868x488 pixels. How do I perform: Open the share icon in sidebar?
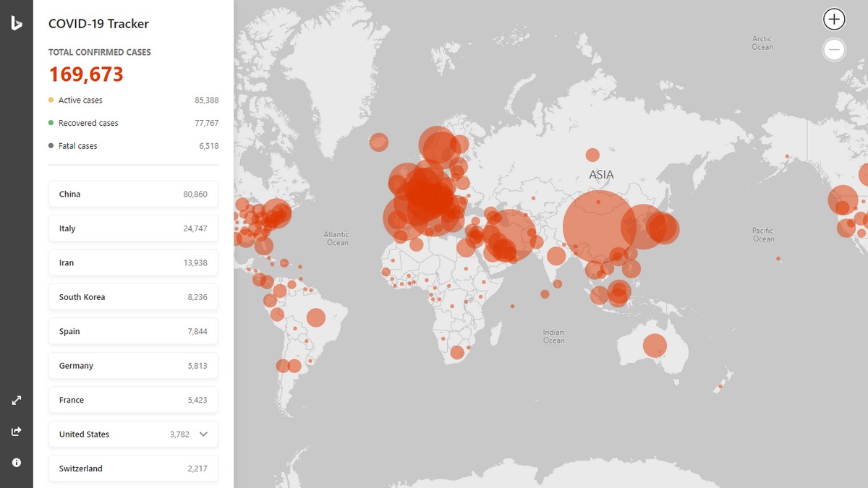point(16,432)
